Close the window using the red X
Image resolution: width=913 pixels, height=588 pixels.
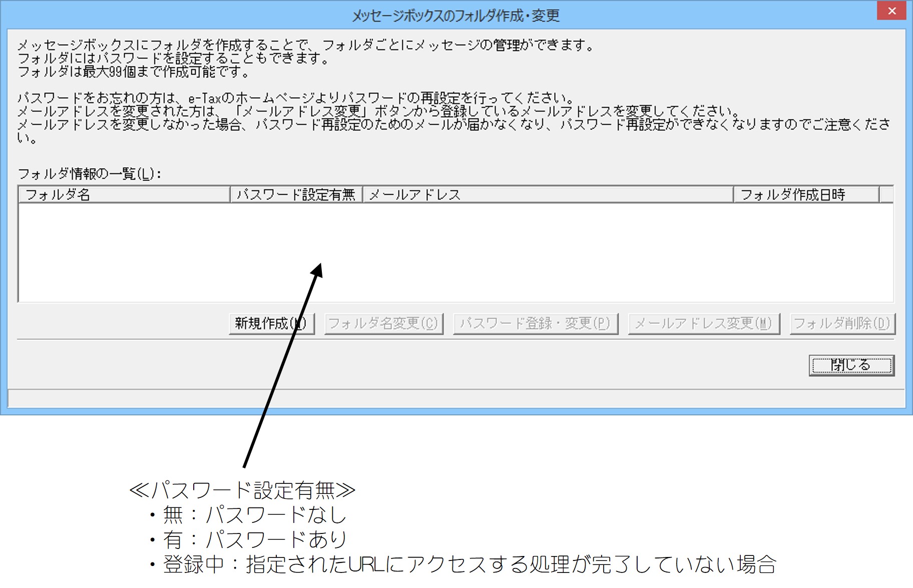click(x=891, y=11)
